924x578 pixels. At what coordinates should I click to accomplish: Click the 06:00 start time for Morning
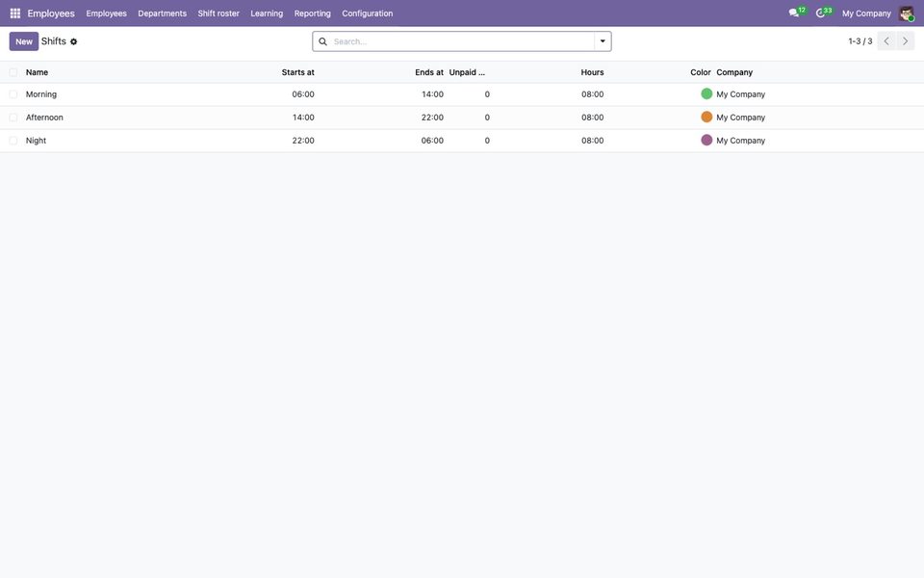(x=303, y=94)
